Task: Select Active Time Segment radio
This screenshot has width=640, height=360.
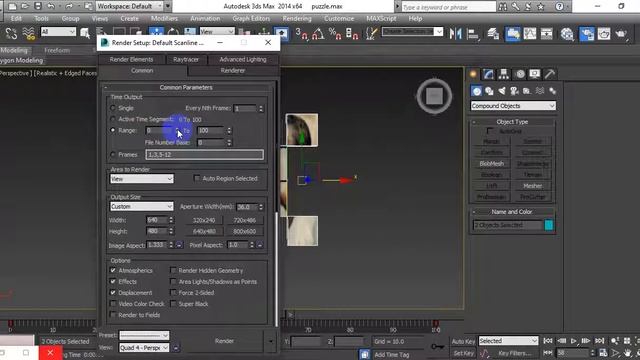Action: 113,119
